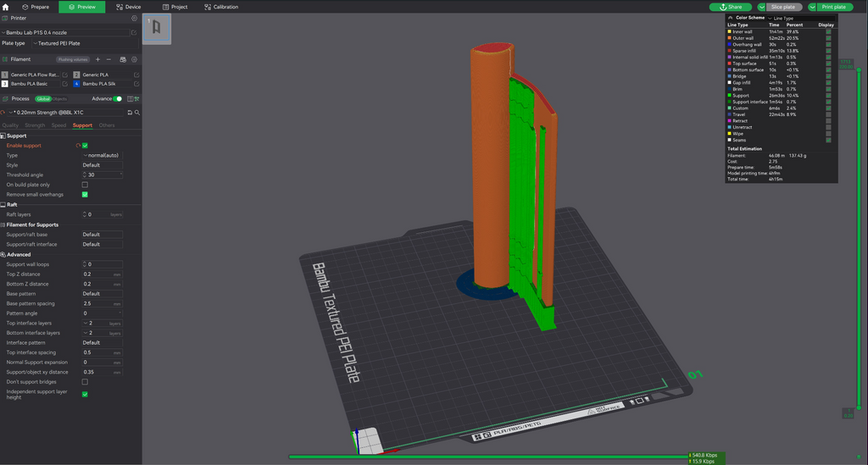This screenshot has width=868, height=465.
Task: Switch to Speed settings tab
Action: click(x=58, y=125)
